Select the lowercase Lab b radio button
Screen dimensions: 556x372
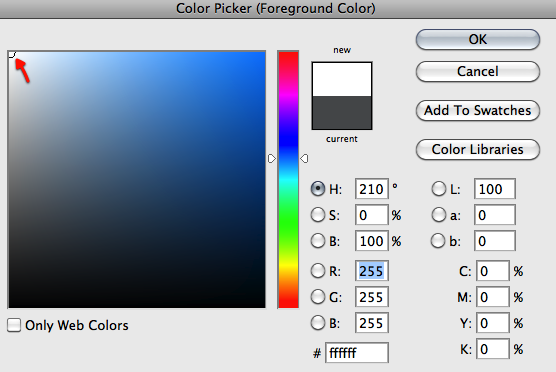tap(438, 241)
